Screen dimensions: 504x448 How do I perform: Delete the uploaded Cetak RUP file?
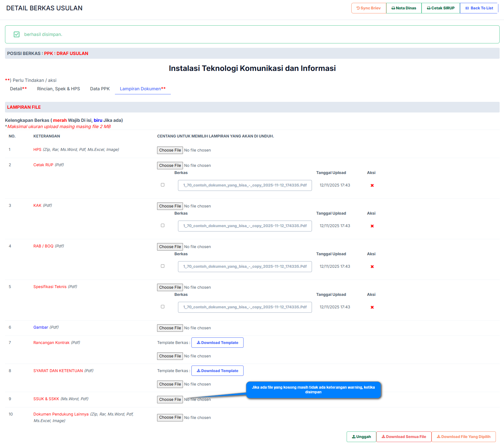[x=372, y=186]
